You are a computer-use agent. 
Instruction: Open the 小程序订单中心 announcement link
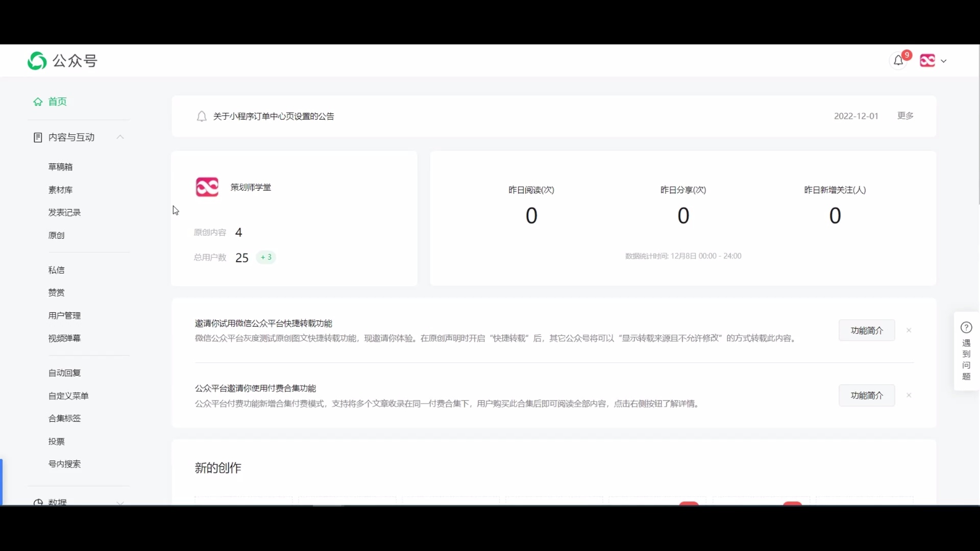point(274,116)
